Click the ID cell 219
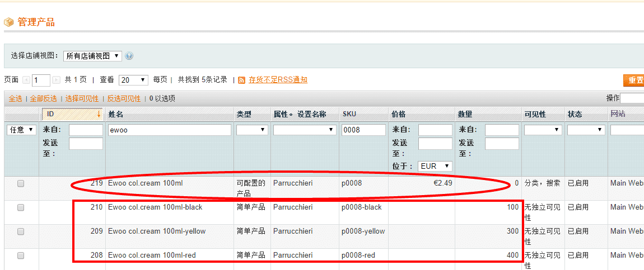This screenshot has height=270, width=644. pos(96,183)
